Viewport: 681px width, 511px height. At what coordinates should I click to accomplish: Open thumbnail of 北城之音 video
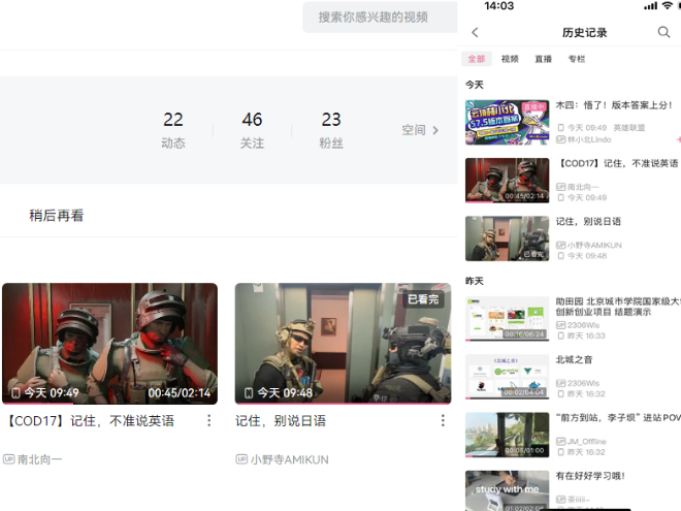tap(507, 377)
